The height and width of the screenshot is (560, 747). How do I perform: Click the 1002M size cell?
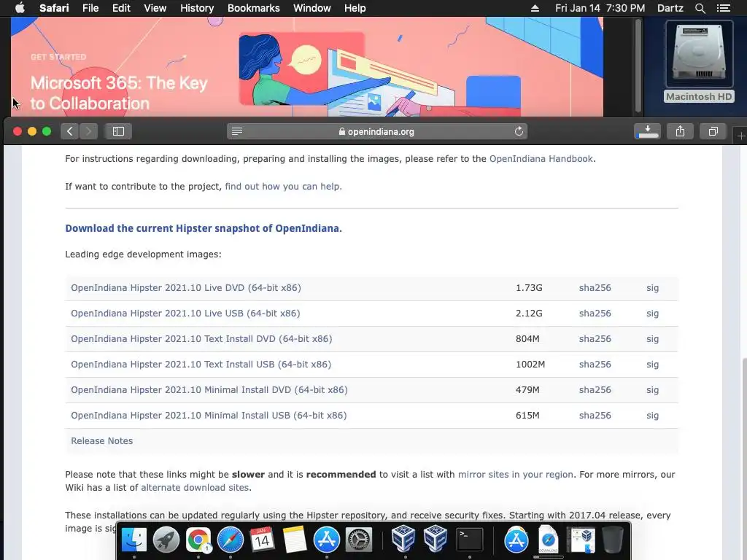(530, 365)
